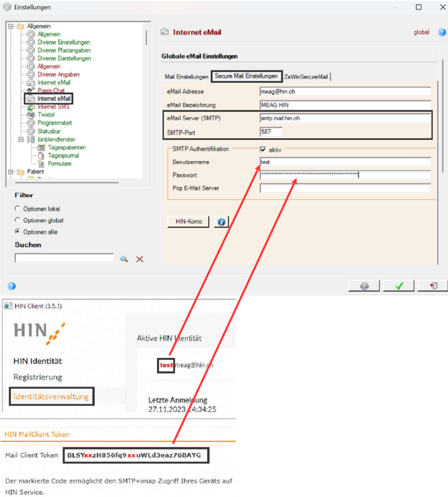Click the blue help icon beside global
This screenshot has width=448, height=497.
tap(442, 32)
